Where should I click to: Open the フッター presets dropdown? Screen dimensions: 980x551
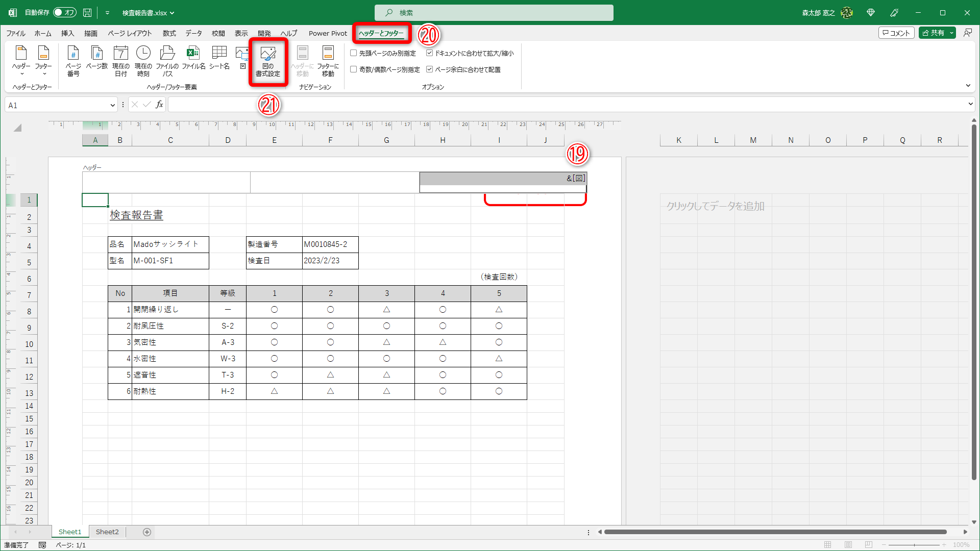pos(43,60)
